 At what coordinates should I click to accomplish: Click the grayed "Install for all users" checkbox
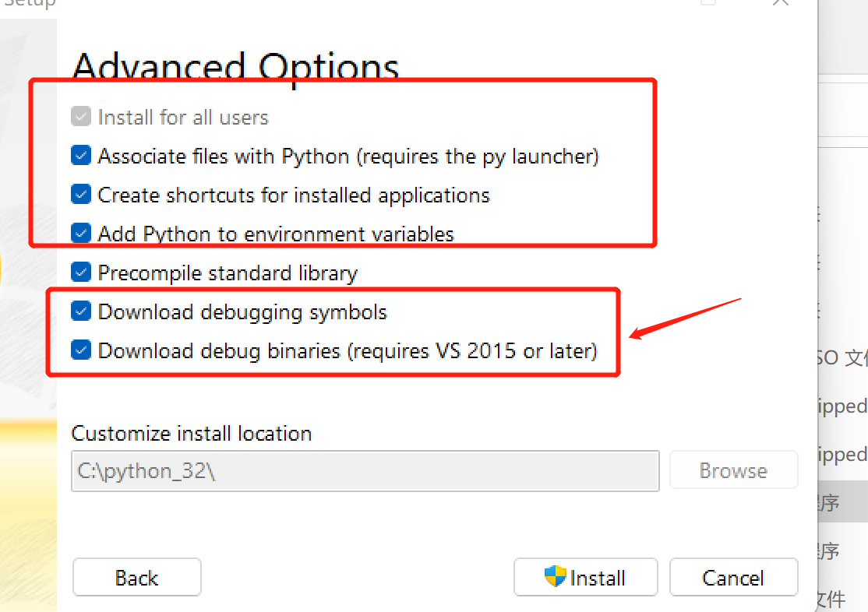pos(81,116)
